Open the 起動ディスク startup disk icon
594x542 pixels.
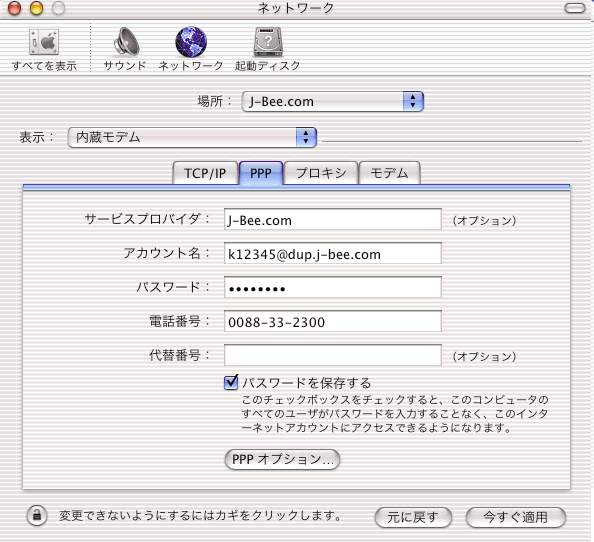pyautogui.click(x=268, y=42)
